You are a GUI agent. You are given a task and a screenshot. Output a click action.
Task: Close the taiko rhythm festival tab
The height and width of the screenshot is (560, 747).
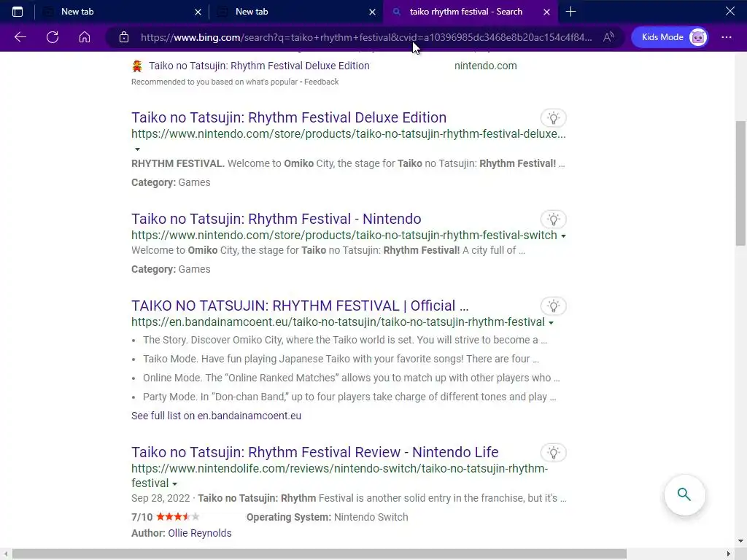547,12
